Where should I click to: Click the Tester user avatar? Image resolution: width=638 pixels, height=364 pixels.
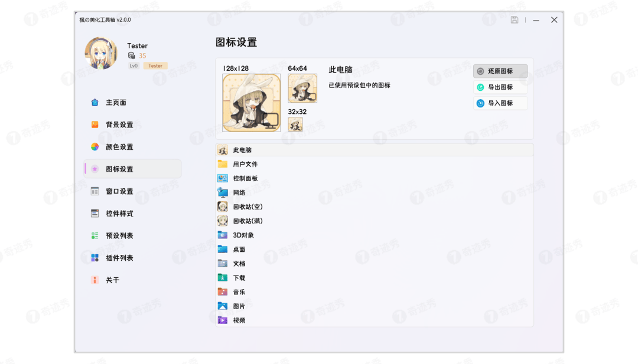point(101,53)
